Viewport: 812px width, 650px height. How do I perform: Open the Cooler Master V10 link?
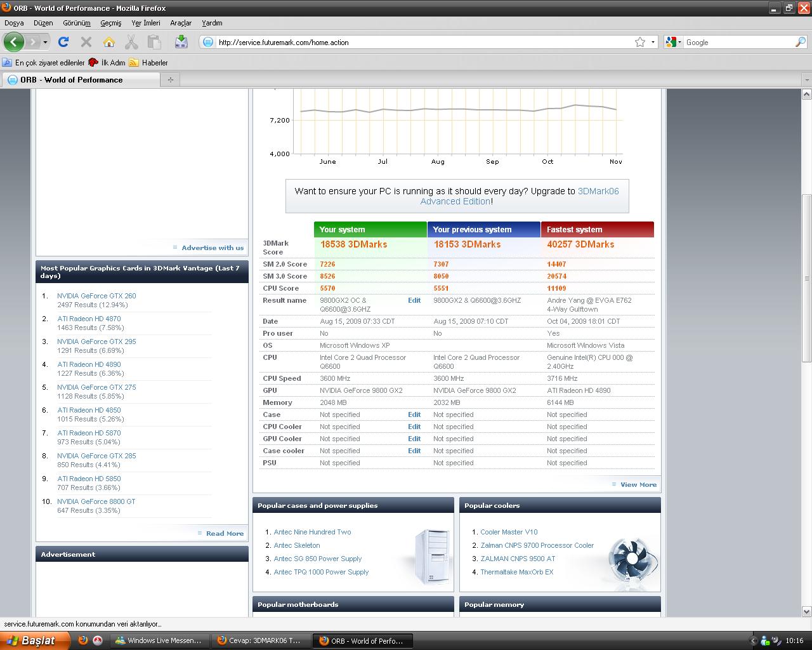[509, 532]
